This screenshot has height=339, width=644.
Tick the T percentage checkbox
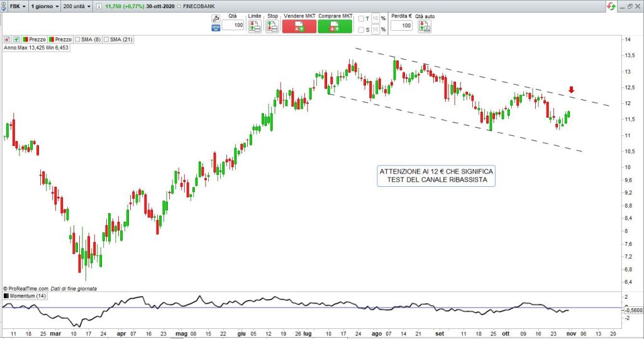click(x=361, y=19)
